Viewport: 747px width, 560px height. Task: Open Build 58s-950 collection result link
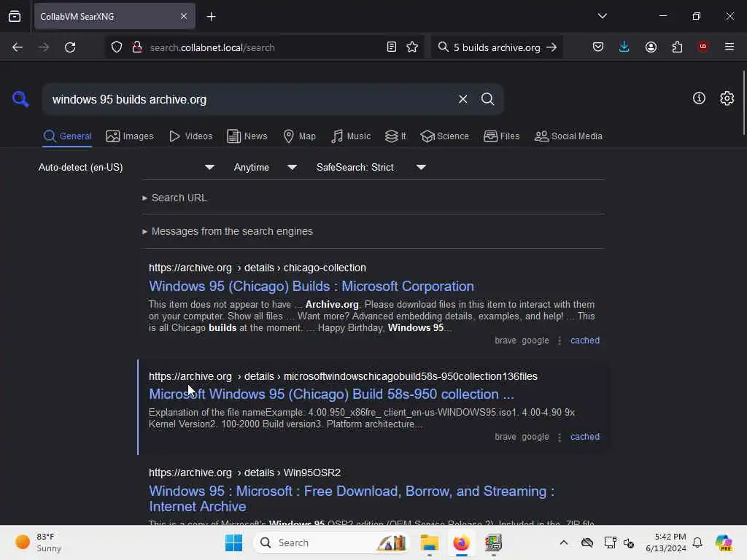pos(331,394)
